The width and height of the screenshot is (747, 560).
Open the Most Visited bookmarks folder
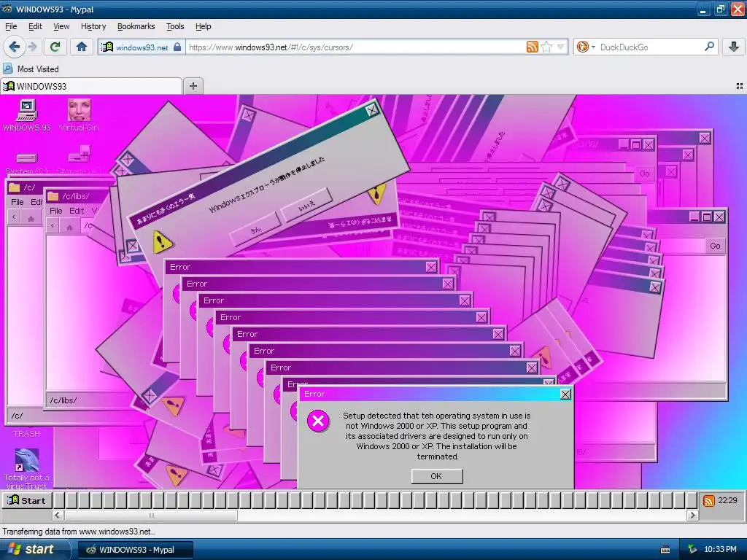coord(31,69)
